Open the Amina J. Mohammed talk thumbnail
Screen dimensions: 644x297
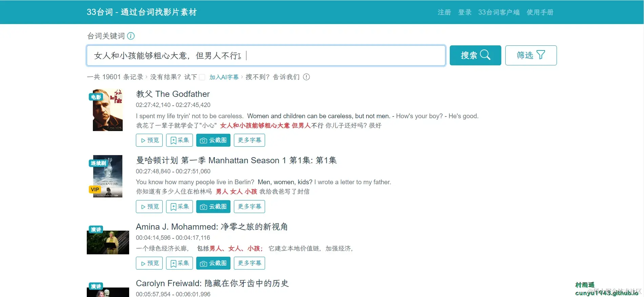tap(108, 242)
